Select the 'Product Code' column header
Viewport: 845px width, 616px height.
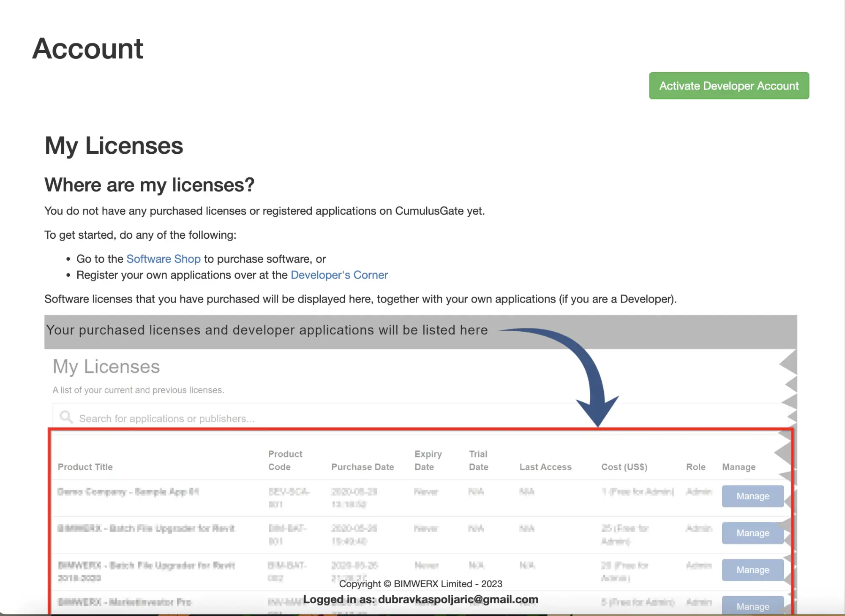[x=285, y=460]
